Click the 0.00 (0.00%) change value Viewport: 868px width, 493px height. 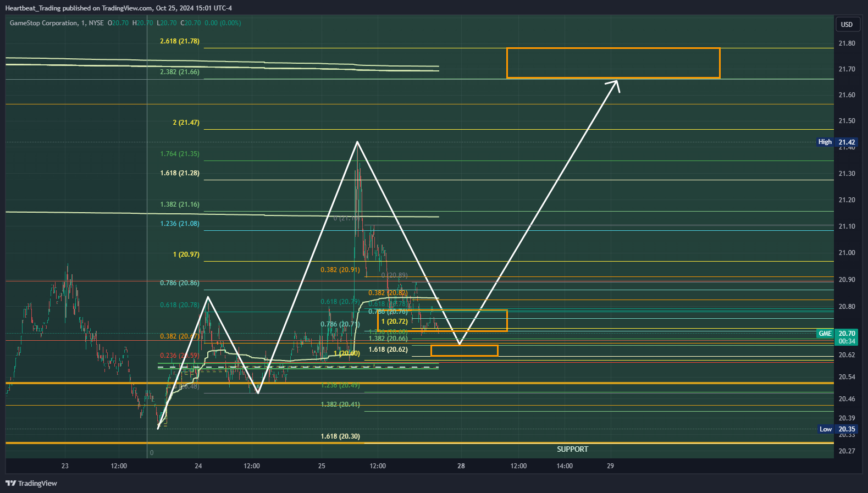coord(223,23)
